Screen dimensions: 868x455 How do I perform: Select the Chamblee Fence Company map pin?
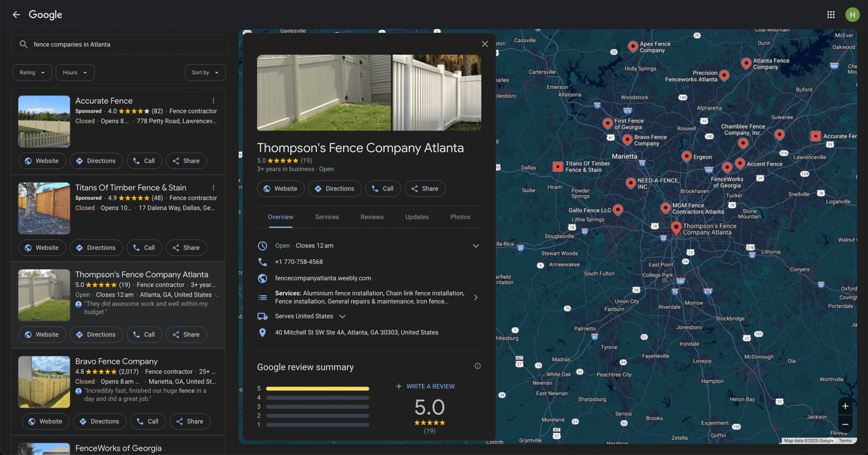pyautogui.click(x=743, y=143)
